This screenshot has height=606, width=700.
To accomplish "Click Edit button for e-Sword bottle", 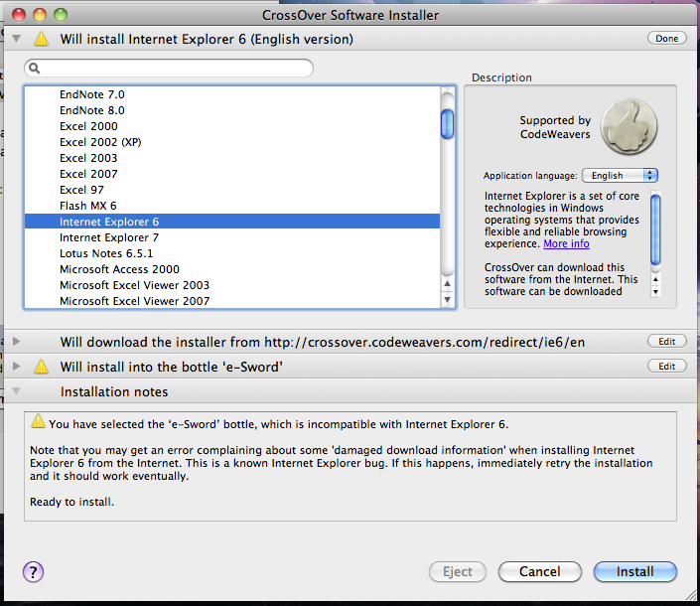I will point(667,367).
